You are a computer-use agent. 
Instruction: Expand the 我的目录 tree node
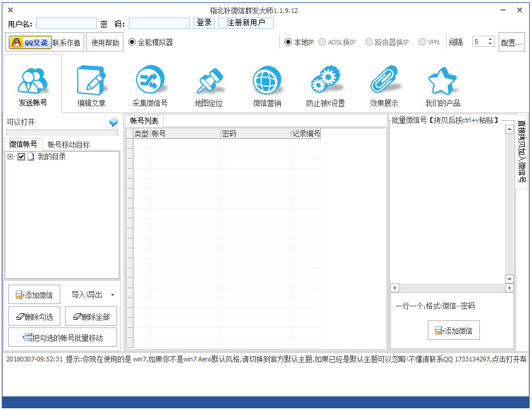point(11,157)
